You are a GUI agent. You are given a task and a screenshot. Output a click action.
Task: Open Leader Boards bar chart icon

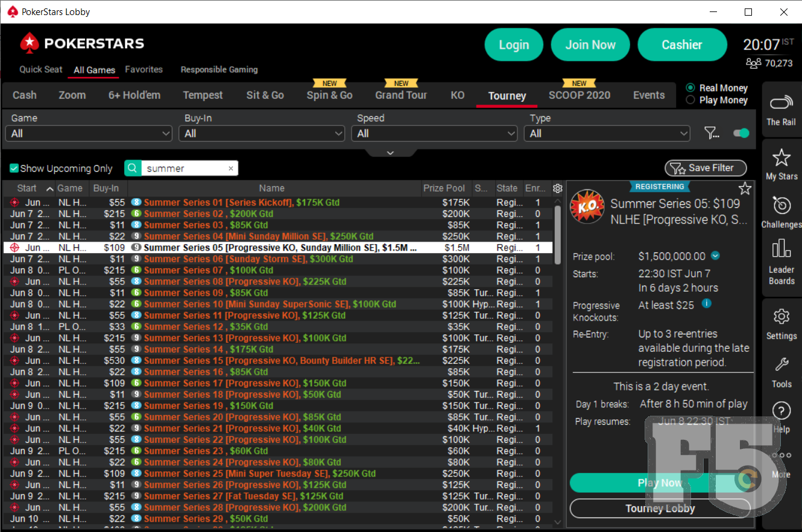[x=781, y=248]
